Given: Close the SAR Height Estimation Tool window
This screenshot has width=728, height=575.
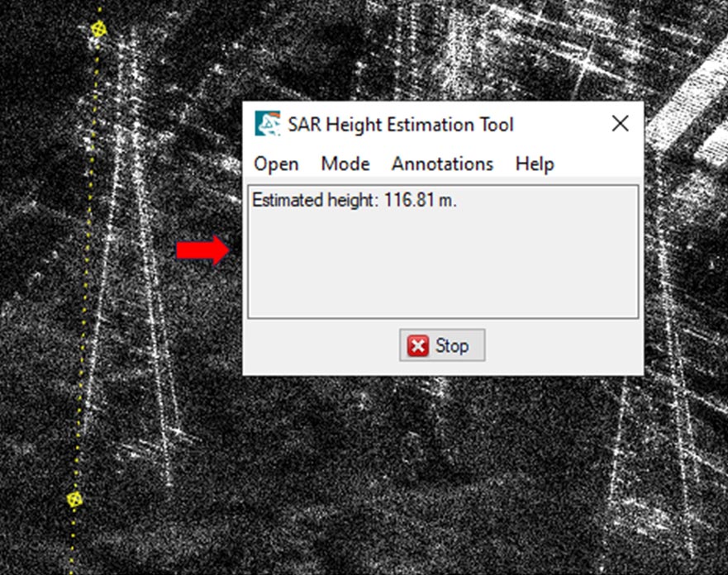Looking at the screenshot, I should 620,124.
